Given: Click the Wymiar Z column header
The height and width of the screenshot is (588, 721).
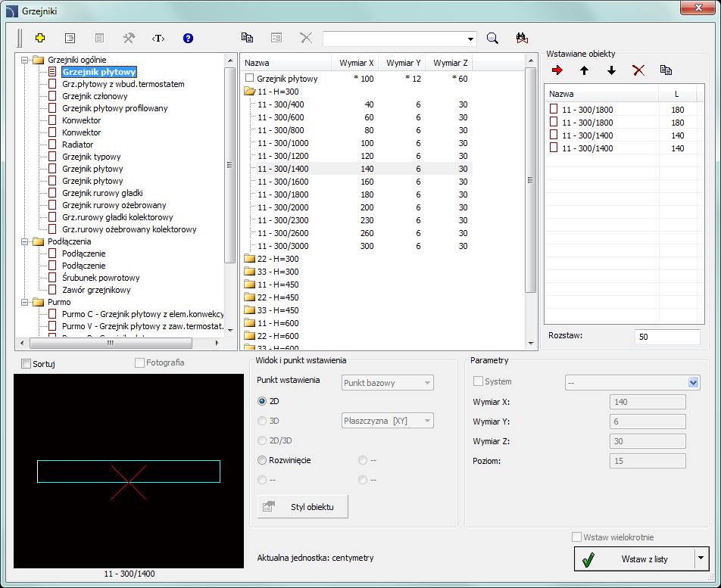Looking at the screenshot, I should [x=449, y=63].
